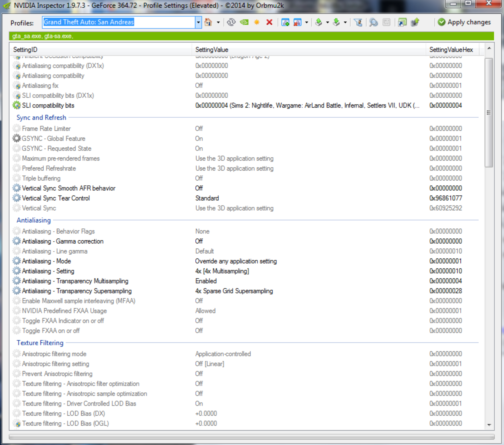Click the orange star create profile icon

(x=257, y=22)
